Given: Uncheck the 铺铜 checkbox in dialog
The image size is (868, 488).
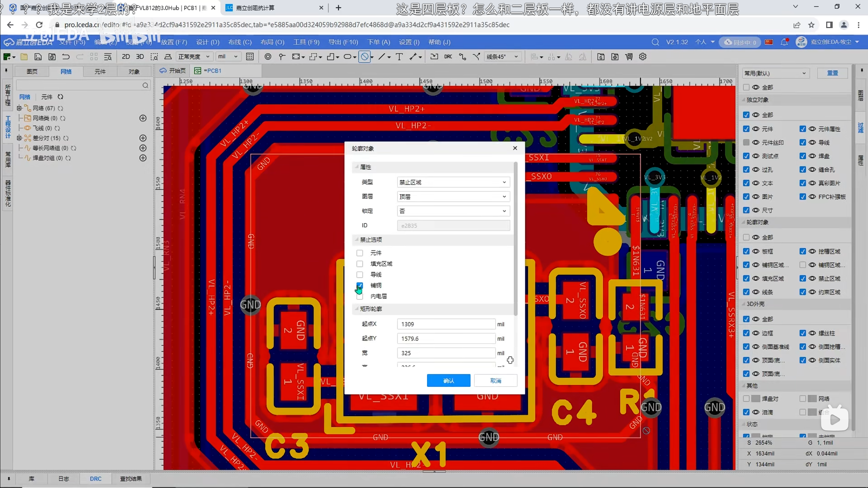Looking at the screenshot, I should pyautogui.click(x=359, y=285).
